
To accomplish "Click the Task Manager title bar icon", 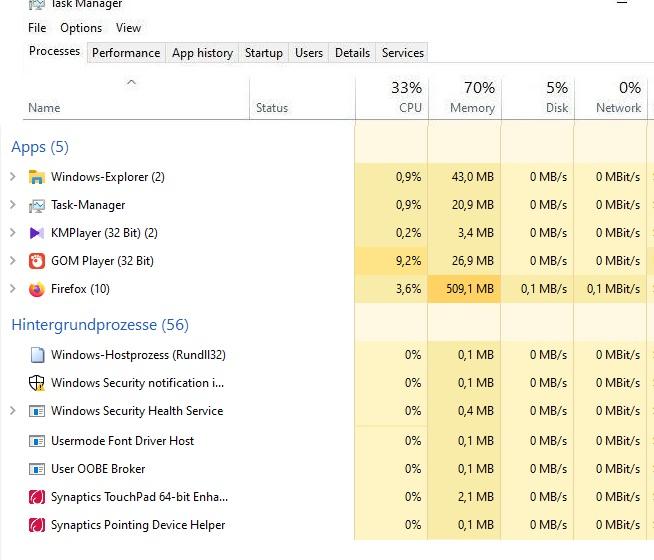I will (x=37, y=5).
